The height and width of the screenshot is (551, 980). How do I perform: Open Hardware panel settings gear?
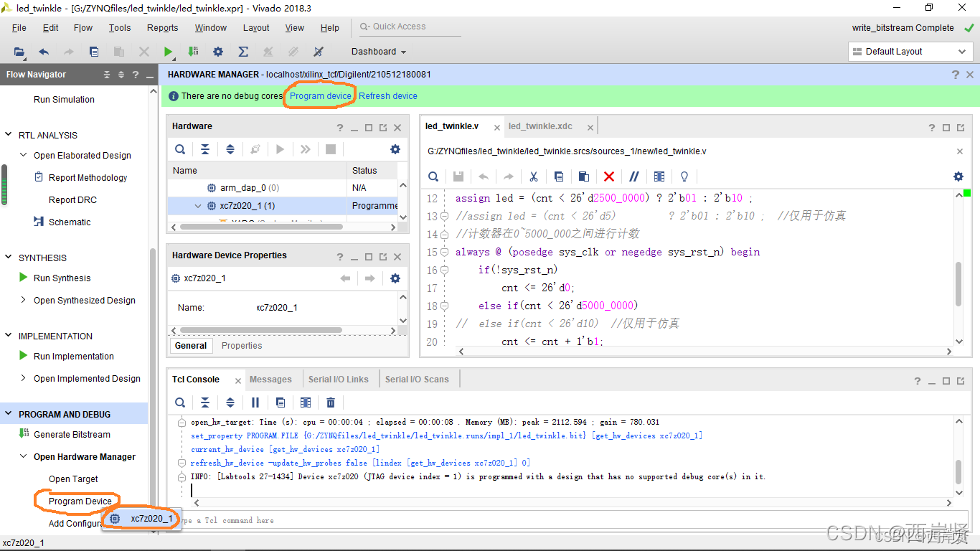[395, 149]
